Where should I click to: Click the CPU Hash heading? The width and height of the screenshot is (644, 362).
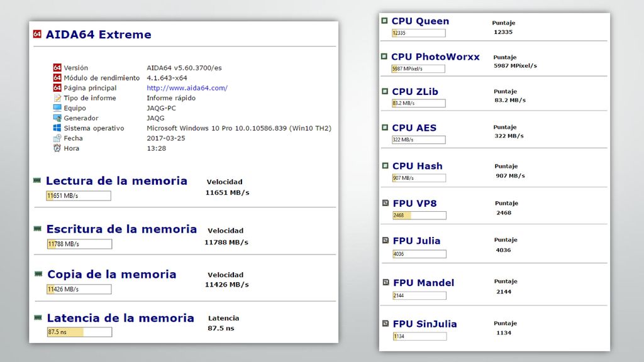click(418, 166)
